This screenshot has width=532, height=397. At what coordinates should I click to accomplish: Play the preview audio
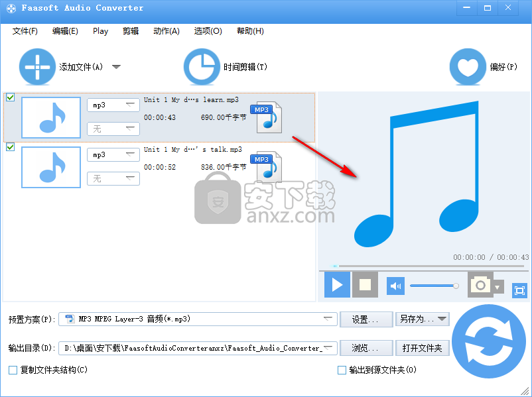[337, 284]
